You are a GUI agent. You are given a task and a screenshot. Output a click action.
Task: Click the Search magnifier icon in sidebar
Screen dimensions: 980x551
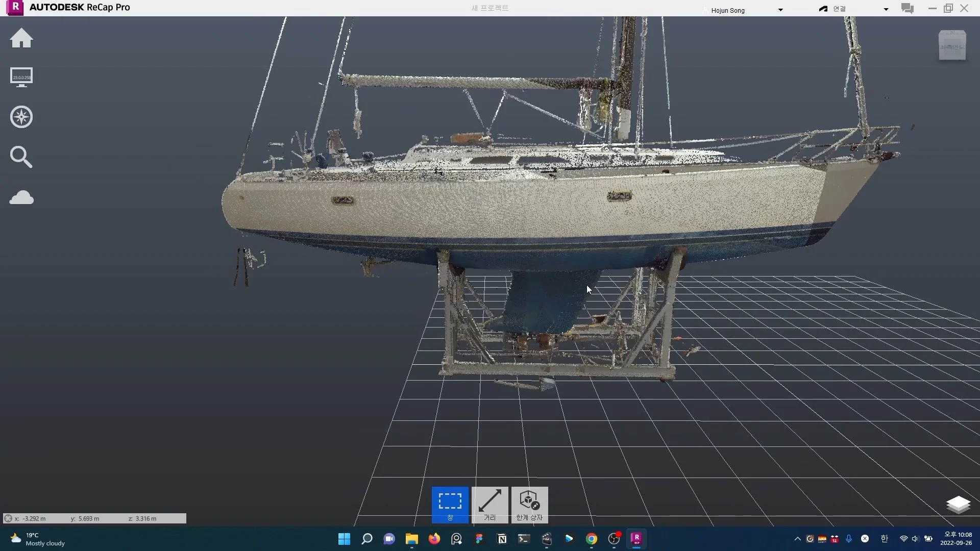(x=21, y=157)
